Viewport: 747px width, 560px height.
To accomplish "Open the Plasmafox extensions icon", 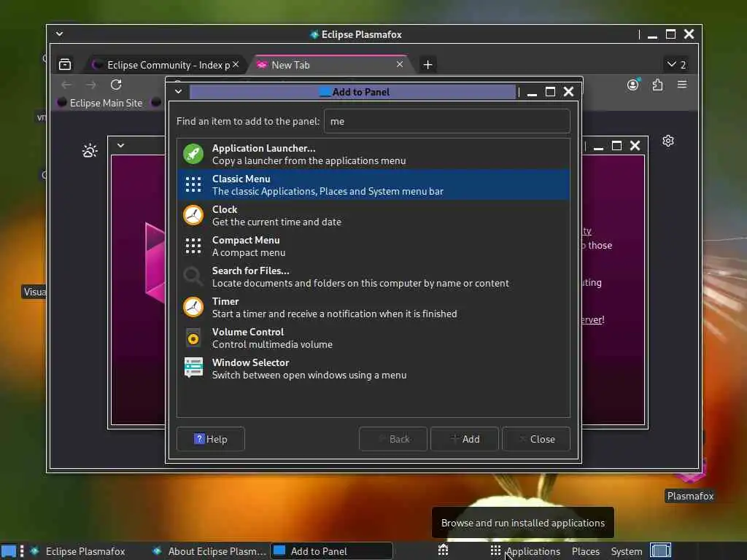I will coord(657,85).
